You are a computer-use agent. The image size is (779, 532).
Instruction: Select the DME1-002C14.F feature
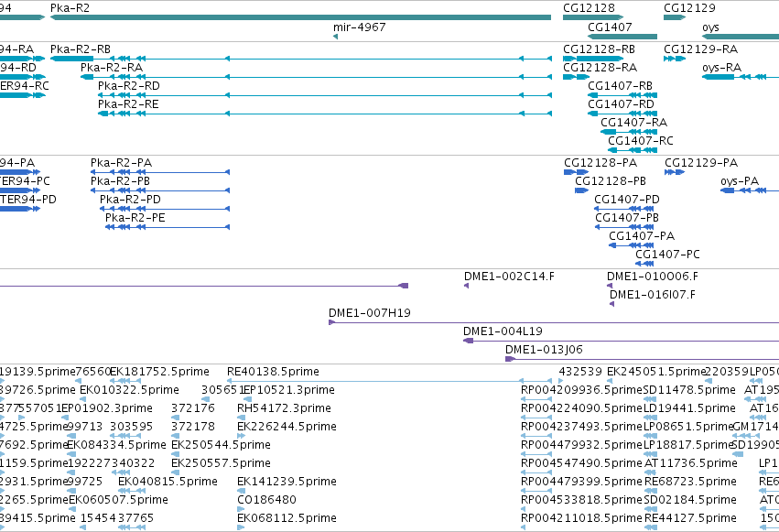[x=509, y=277]
